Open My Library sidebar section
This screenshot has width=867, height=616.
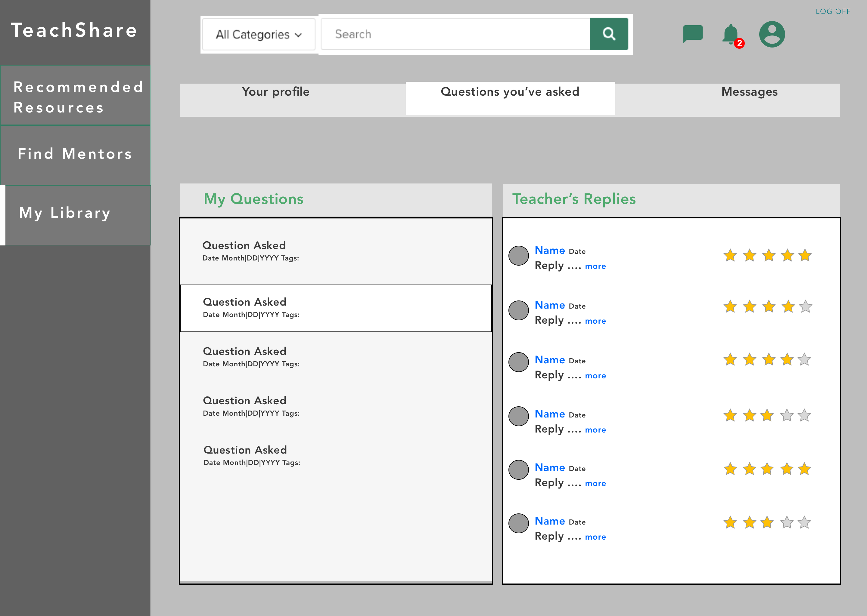pos(75,213)
